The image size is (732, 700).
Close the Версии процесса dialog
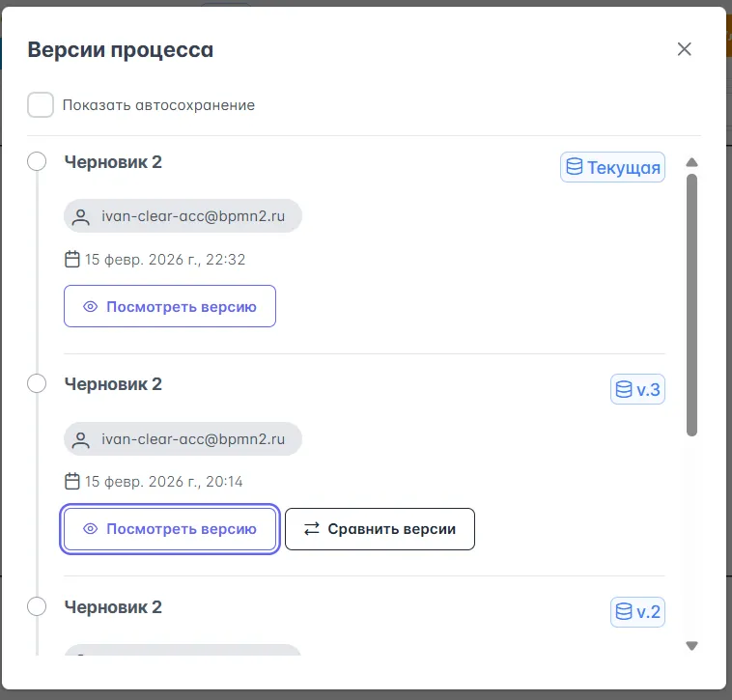click(x=685, y=49)
